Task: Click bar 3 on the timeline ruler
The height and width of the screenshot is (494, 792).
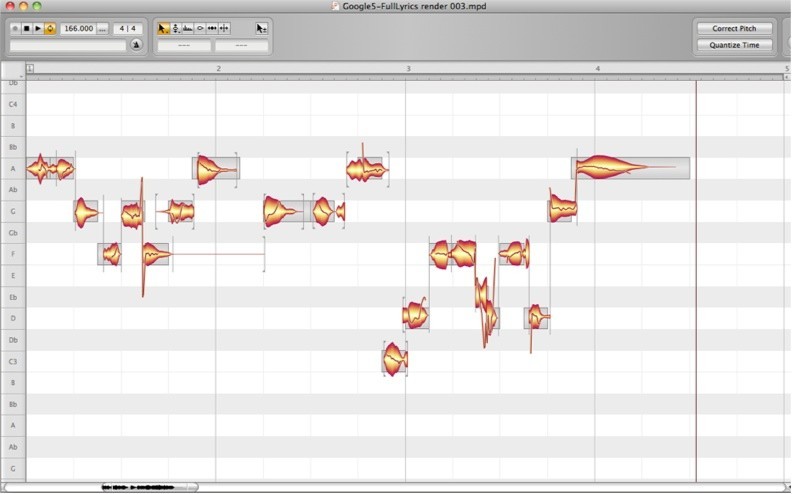Action: (408, 69)
